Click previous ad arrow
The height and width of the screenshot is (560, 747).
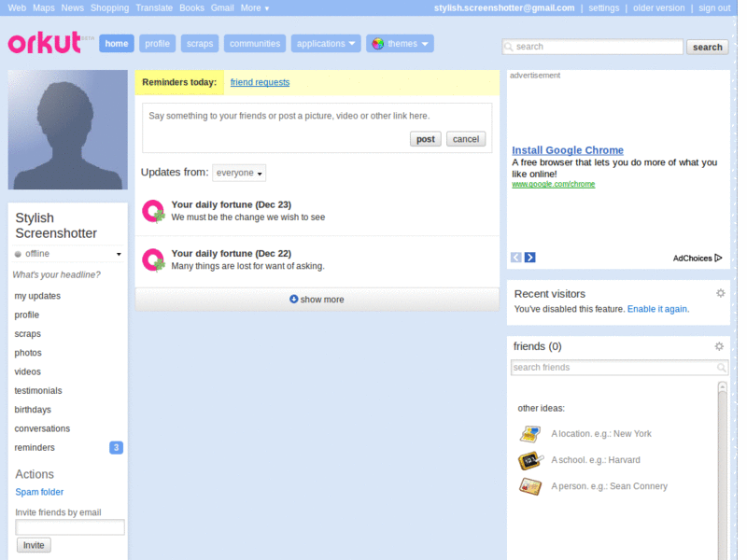point(516,258)
